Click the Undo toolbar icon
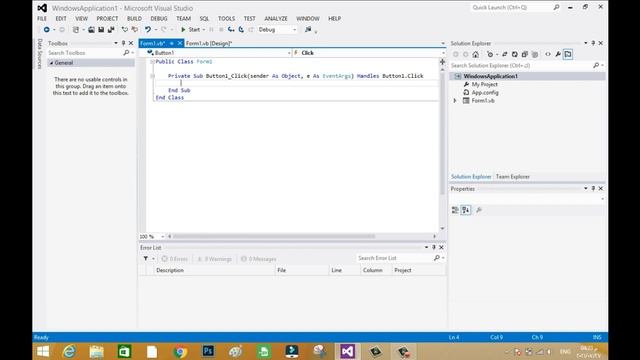This screenshot has width=640, height=360. point(148,29)
